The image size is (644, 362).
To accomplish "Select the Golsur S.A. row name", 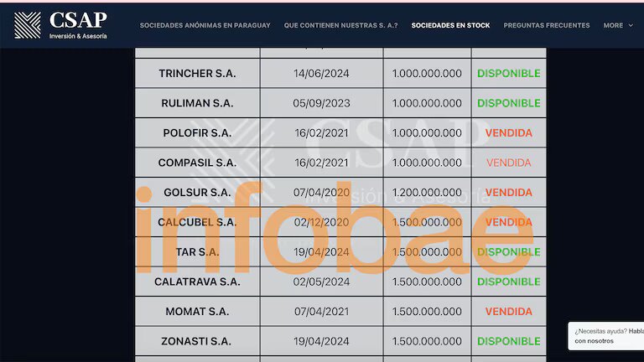I will coord(197,193).
